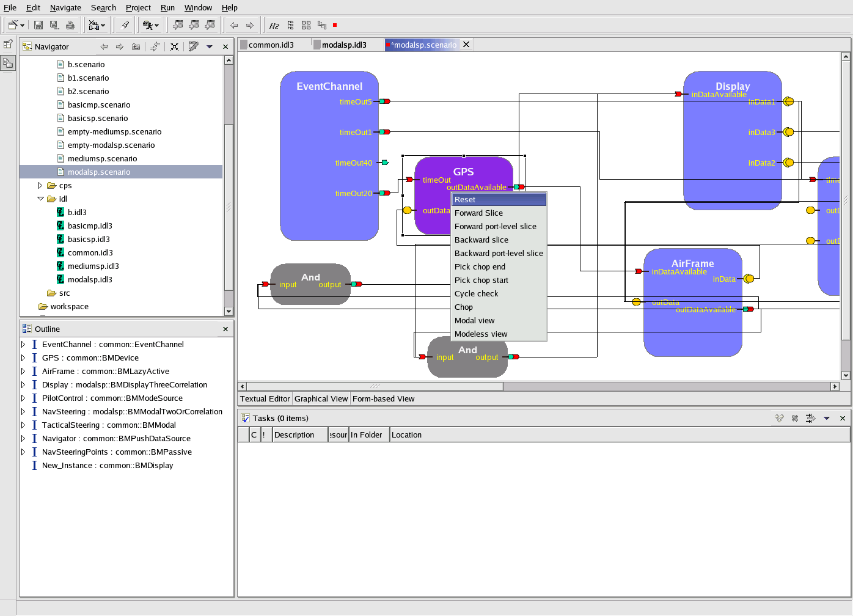This screenshot has height=616, width=853.
Task: Open the Form-based View tab
Action: [383, 398]
